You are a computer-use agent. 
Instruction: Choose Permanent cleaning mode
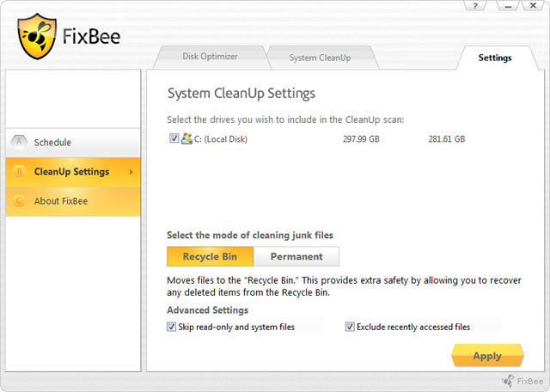click(x=296, y=256)
